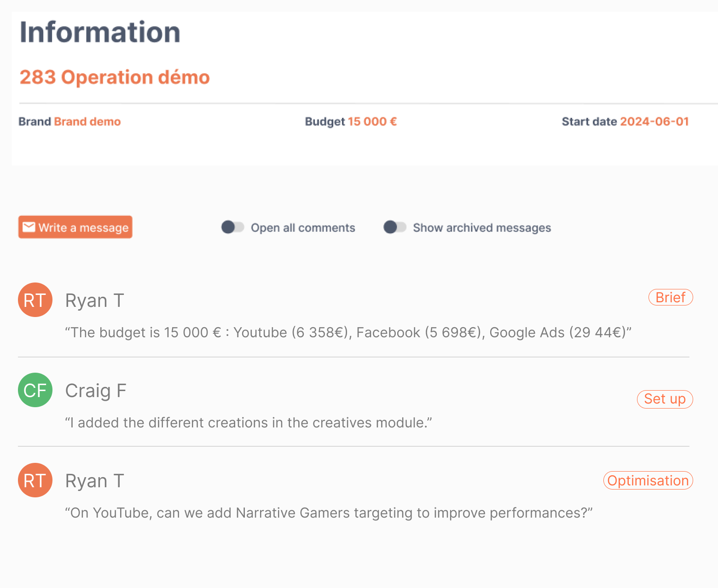The height and width of the screenshot is (588, 718).
Task: Click the Write a message button
Action: (x=75, y=227)
